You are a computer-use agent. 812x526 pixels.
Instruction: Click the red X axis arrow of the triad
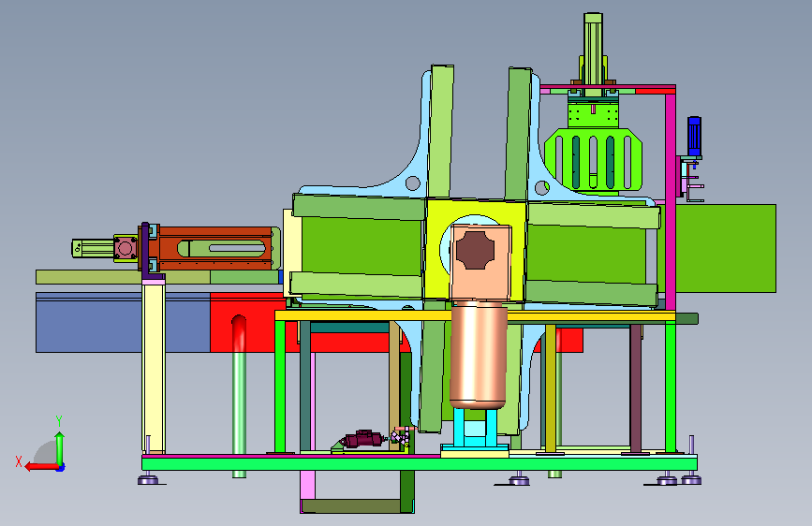[41, 466]
